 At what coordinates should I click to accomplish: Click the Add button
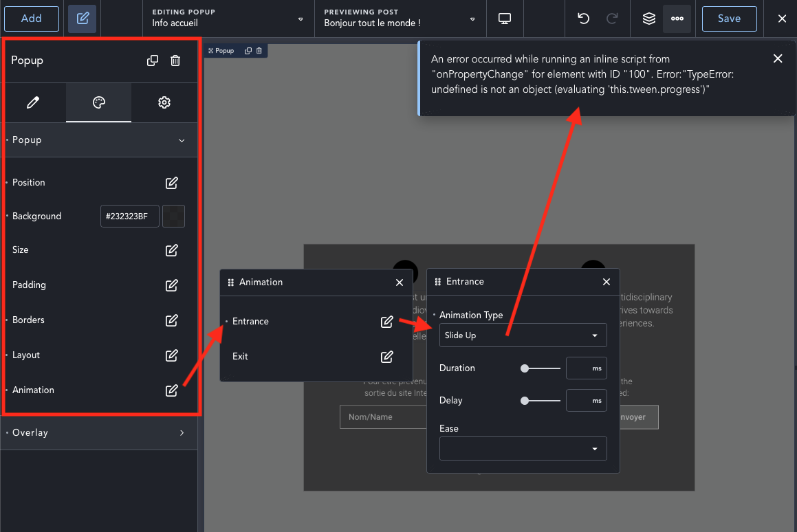point(32,19)
